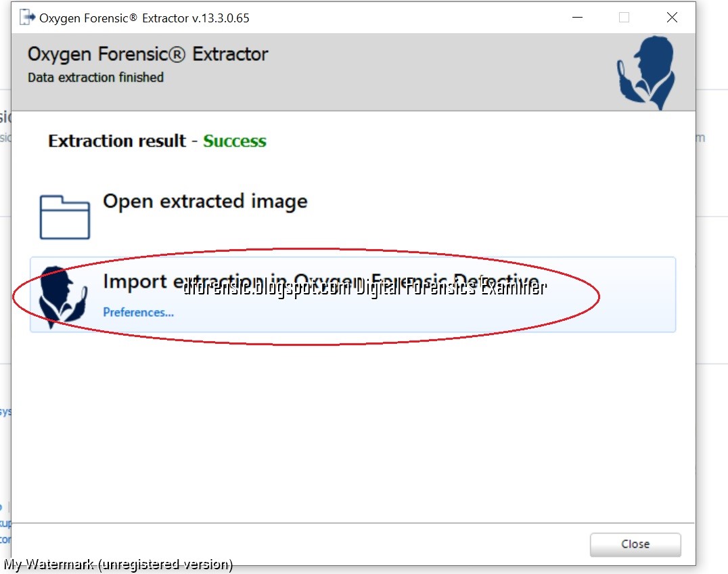728x574 pixels.
Task: Click the 'Open extracted image' label
Action: point(205,202)
